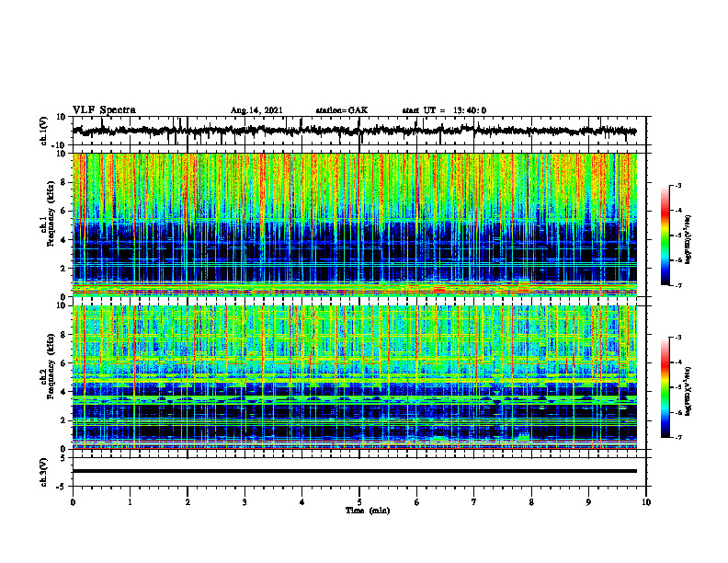
Task: Click the "-4" label on ch.2 colorbar
Action: tap(677, 362)
